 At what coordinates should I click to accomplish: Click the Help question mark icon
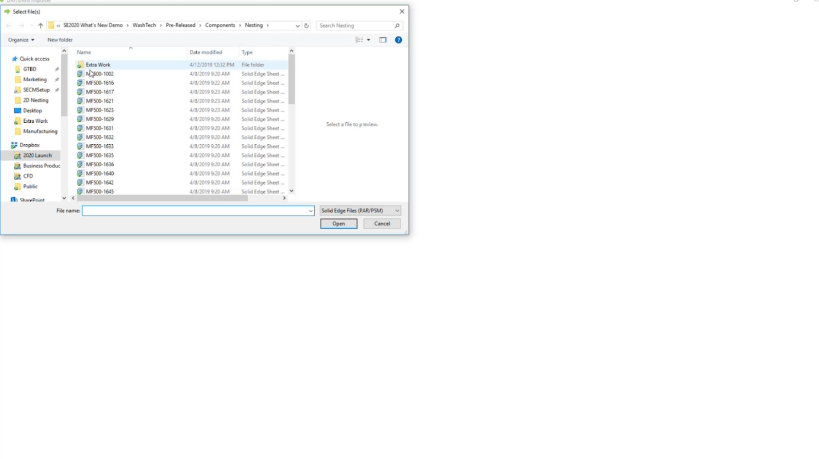(x=399, y=40)
